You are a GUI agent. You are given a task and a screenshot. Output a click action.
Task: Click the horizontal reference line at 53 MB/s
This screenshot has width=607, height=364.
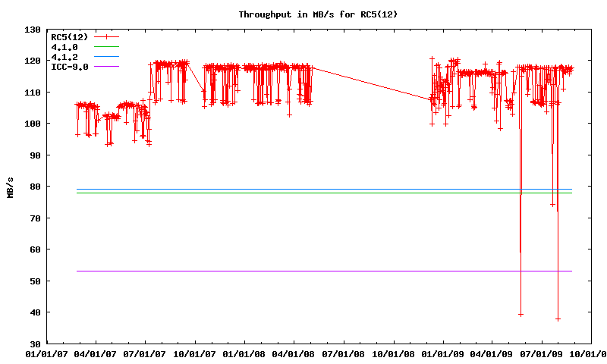tap(303, 271)
